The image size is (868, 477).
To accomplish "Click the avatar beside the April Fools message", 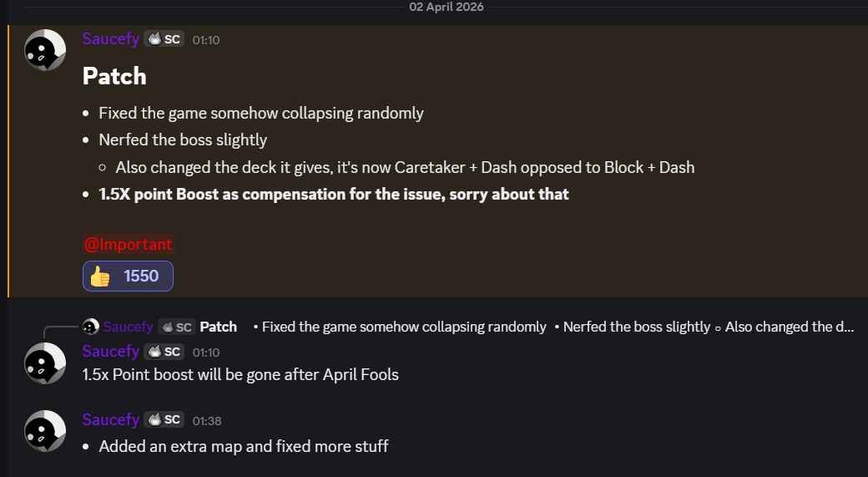I will (45, 363).
